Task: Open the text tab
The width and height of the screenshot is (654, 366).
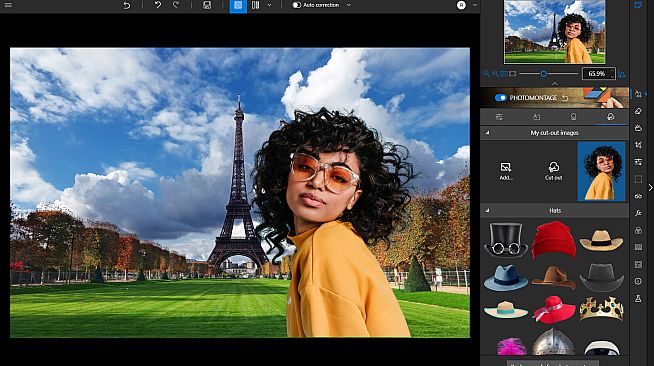Action: [x=536, y=117]
